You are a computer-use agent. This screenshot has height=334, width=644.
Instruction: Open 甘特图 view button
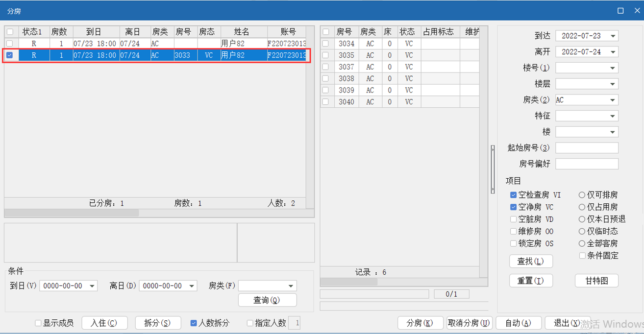(596, 281)
